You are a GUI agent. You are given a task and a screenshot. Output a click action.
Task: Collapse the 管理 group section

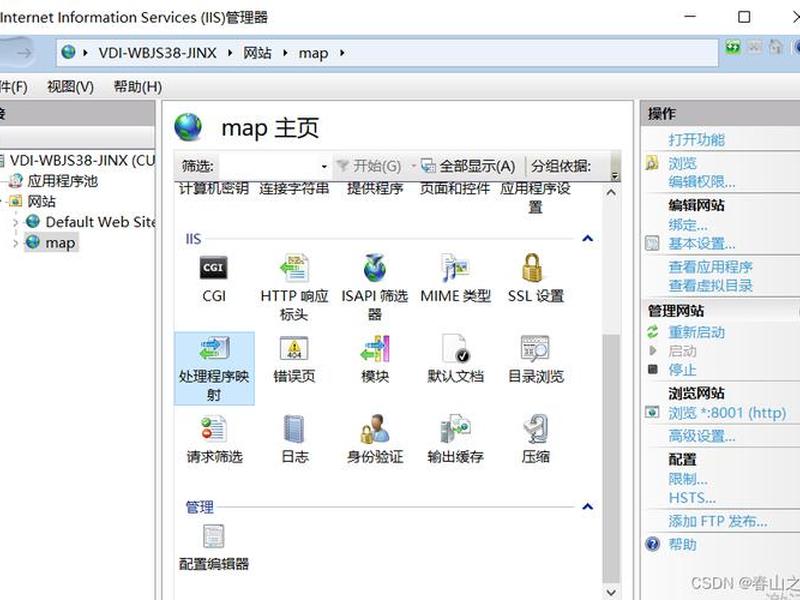588,507
